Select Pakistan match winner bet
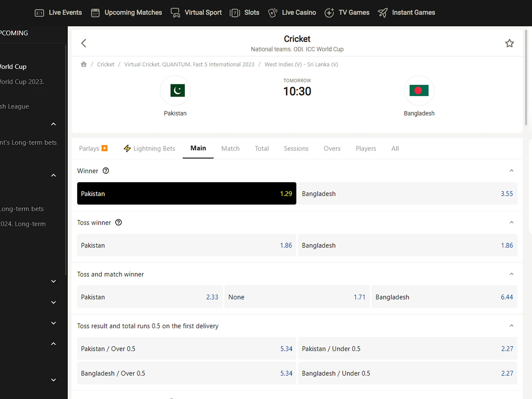 [186, 193]
